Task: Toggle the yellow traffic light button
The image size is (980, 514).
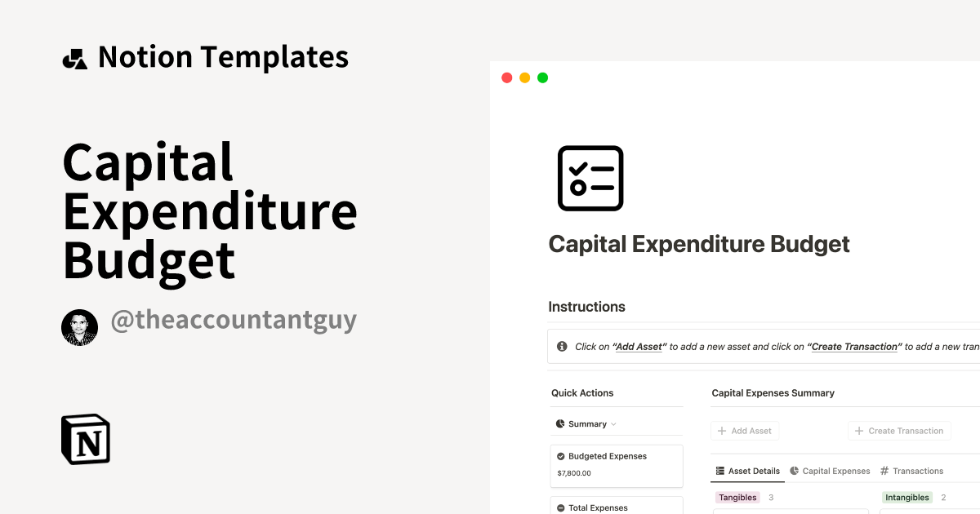Action: (524, 77)
